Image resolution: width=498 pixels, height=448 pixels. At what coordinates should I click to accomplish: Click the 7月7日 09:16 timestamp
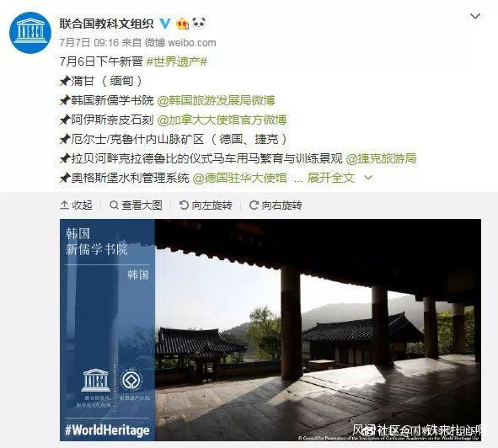(x=89, y=43)
